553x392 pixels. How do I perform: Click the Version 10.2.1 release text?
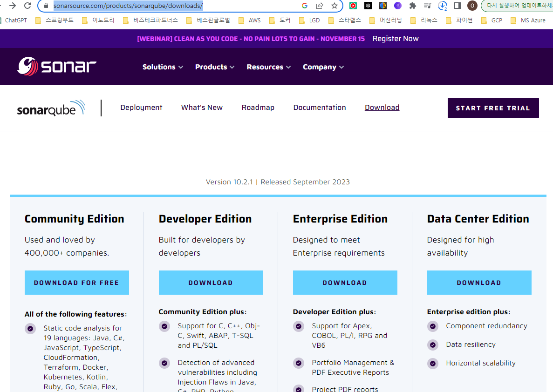pyautogui.click(x=278, y=182)
